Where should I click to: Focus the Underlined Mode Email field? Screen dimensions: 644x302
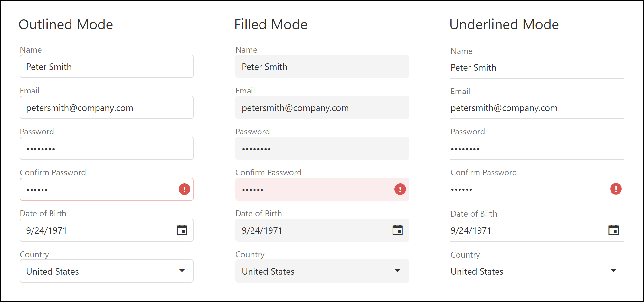pos(537,108)
